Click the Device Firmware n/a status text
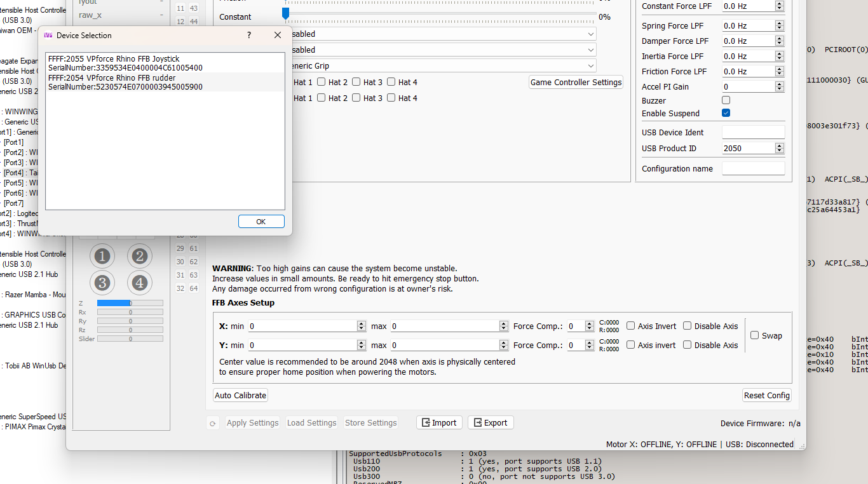 point(761,424)
